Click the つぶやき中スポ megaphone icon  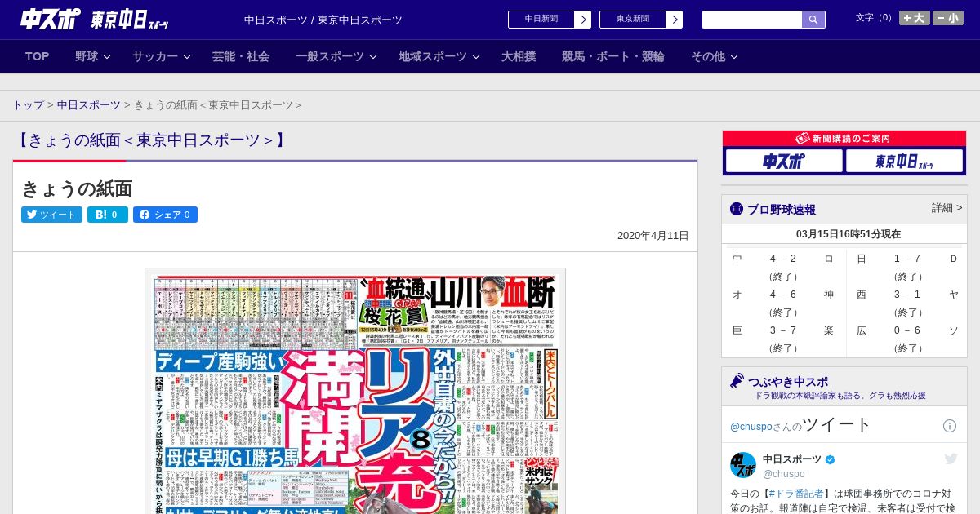coord(737,381)
